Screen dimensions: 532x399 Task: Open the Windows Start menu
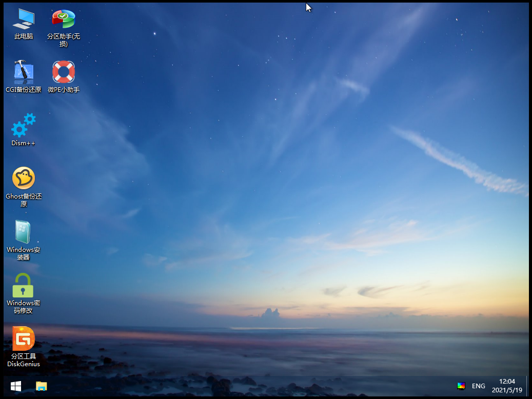point(15,386)
